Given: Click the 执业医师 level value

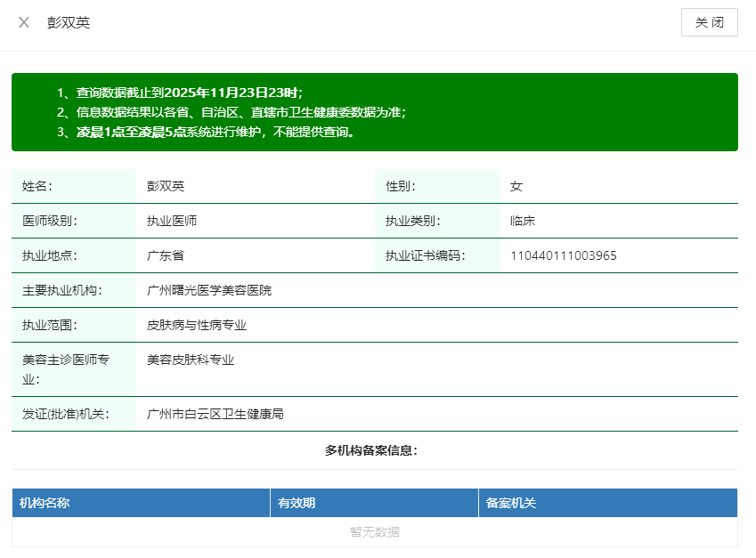Looking at the screenshot, I should 172,221.
